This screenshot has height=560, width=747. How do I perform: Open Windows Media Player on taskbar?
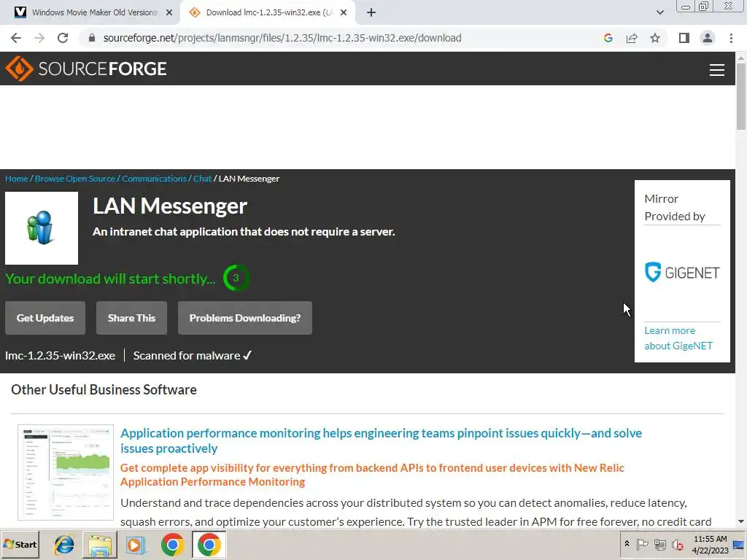click(136, 545)
